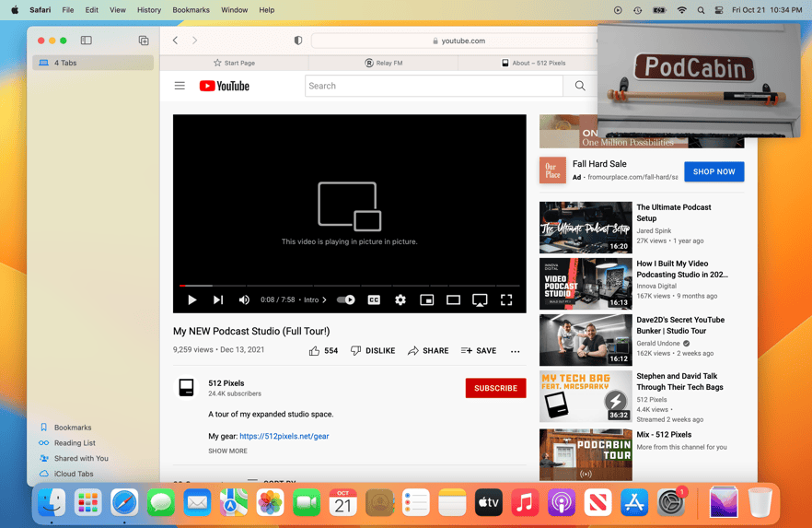Launch Podcasts from the Dock

pyautogui.click(x=562, y=502)
